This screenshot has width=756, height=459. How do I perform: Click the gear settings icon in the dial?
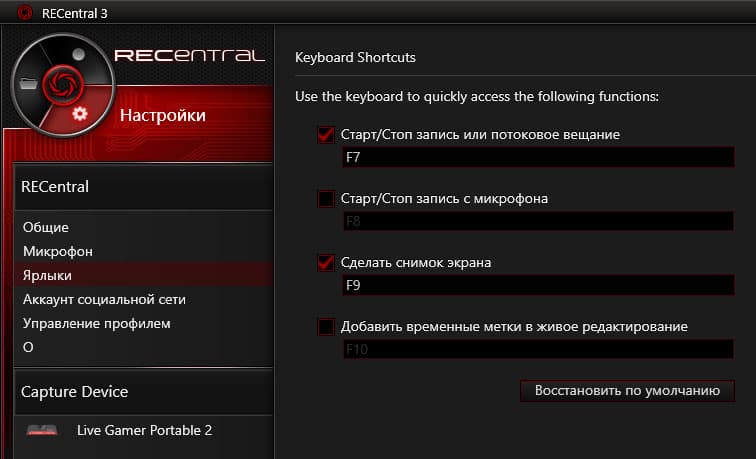(x=80, y=113)
